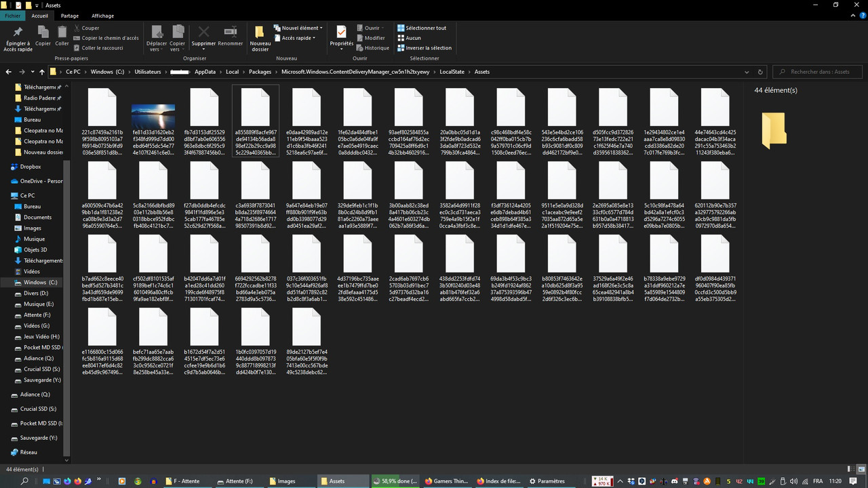The height and width of the screenshot is (488, 868).
Task: Click Windows (C:) breadcrumb segment
Action: 107,72
